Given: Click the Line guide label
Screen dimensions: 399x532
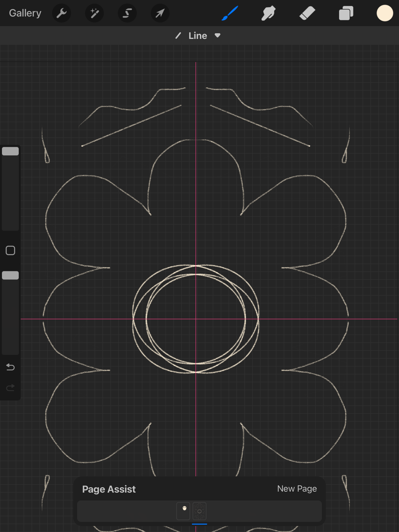Looking at the screenshot, I should point(198,36).
